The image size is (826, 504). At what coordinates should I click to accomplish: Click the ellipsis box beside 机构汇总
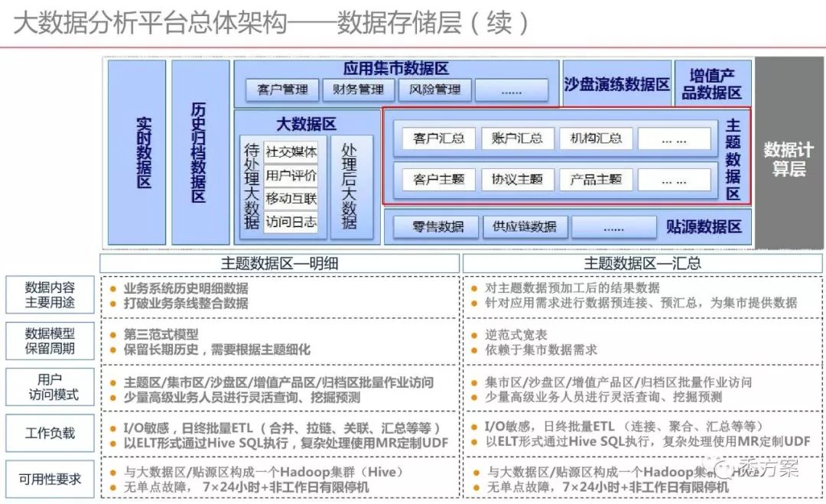click(675, 139)
